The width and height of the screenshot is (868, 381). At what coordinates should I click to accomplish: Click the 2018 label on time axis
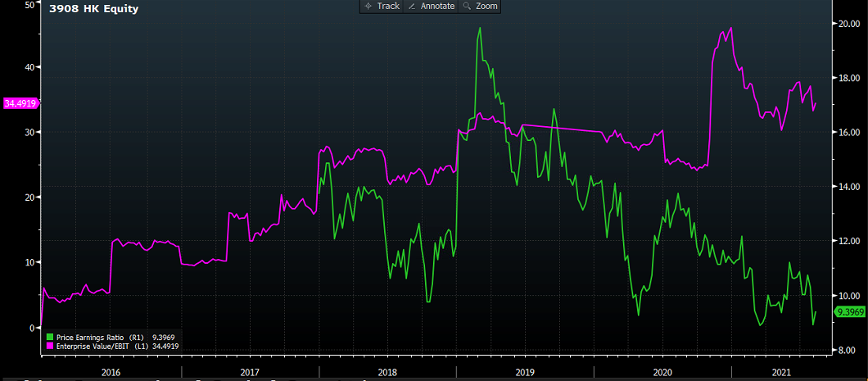388,371
